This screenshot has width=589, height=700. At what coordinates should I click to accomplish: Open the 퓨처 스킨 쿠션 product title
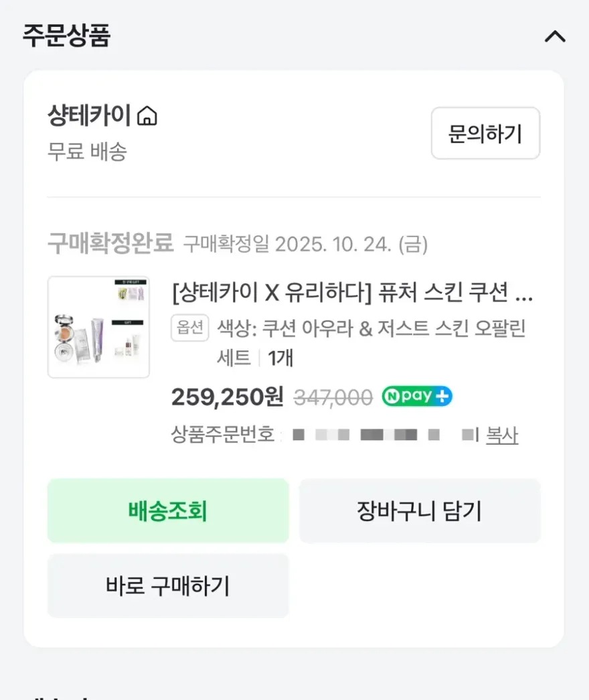click(353, 293)
